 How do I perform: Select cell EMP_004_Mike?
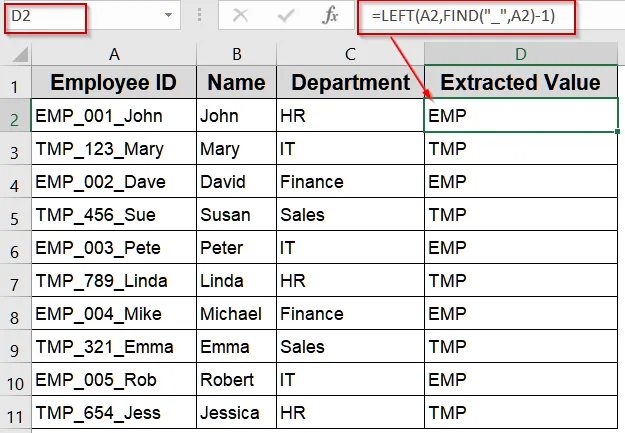point(114,314)
